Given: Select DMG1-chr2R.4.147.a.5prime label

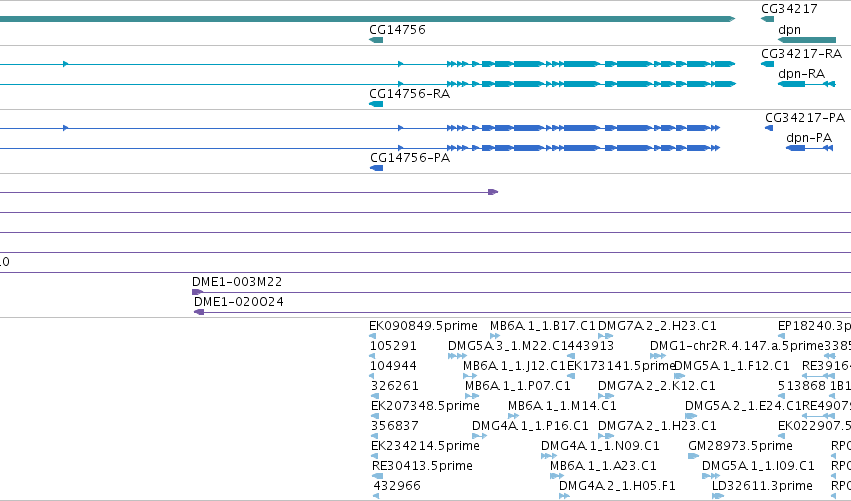Looking at the screenshot, I should 736,346.
